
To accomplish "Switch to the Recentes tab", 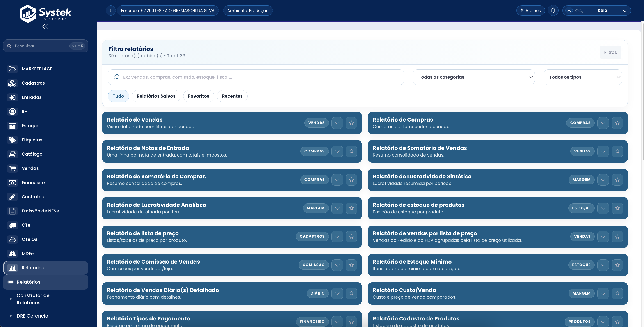I will click(232, 96).
